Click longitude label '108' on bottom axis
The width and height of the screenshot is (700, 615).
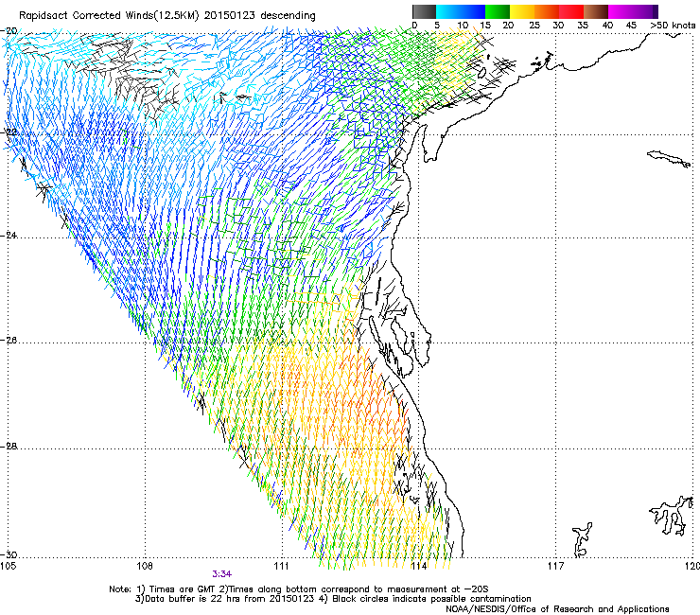click(x=145, y=567)
